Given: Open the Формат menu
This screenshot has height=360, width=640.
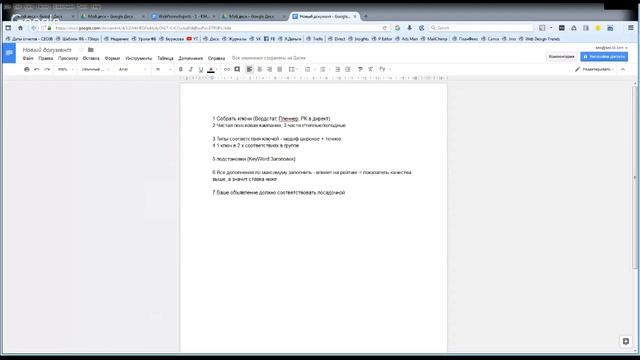Looking at the screenshot, I should tap(112, 58).
